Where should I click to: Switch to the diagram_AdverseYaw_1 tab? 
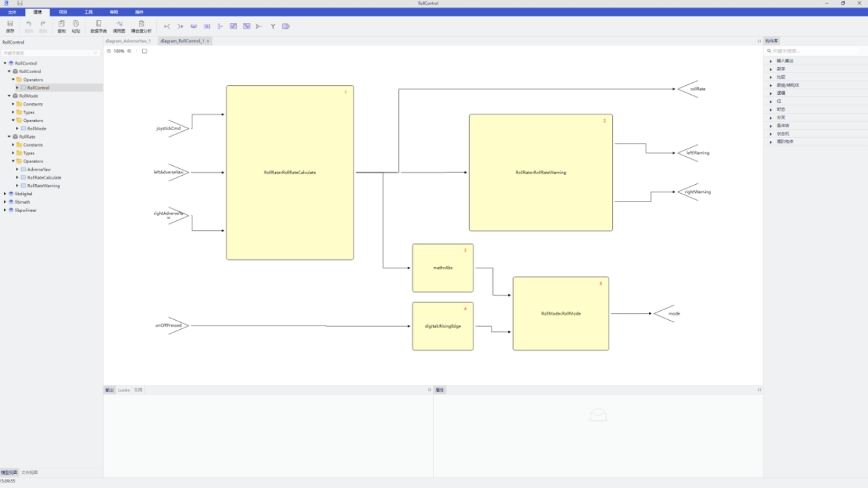128,41
